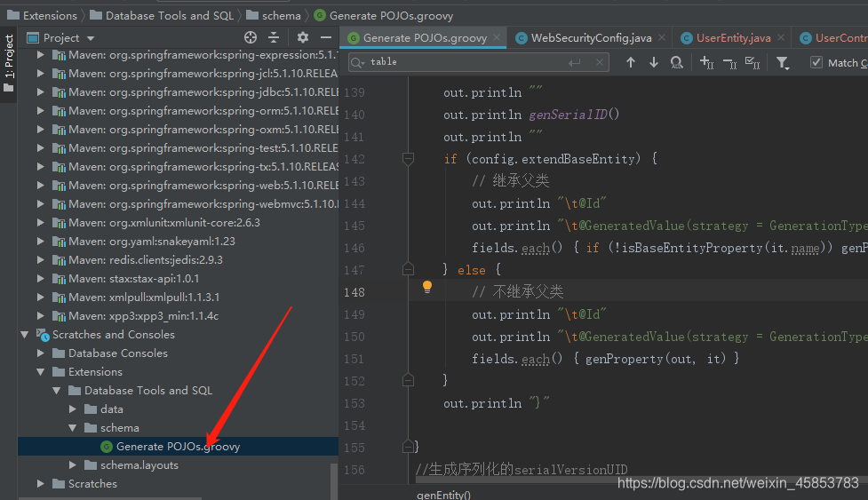Collapse the schema folder
868x500 pixels.
73,427
